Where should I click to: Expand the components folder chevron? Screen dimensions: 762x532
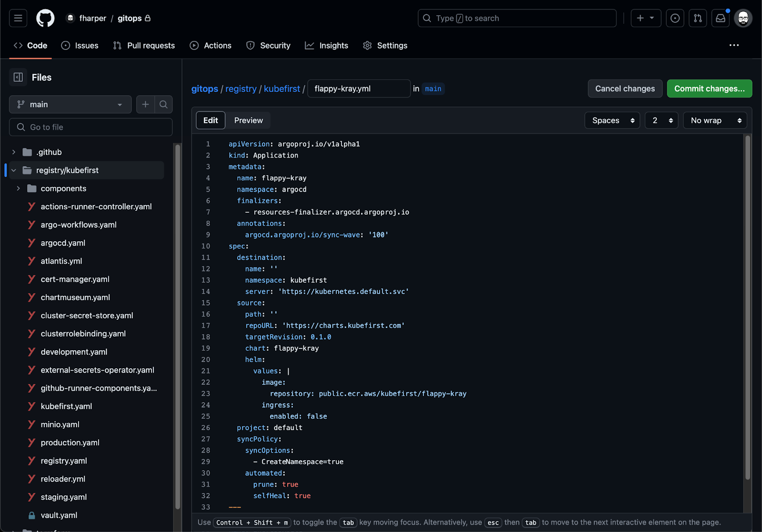coord(19,188)
